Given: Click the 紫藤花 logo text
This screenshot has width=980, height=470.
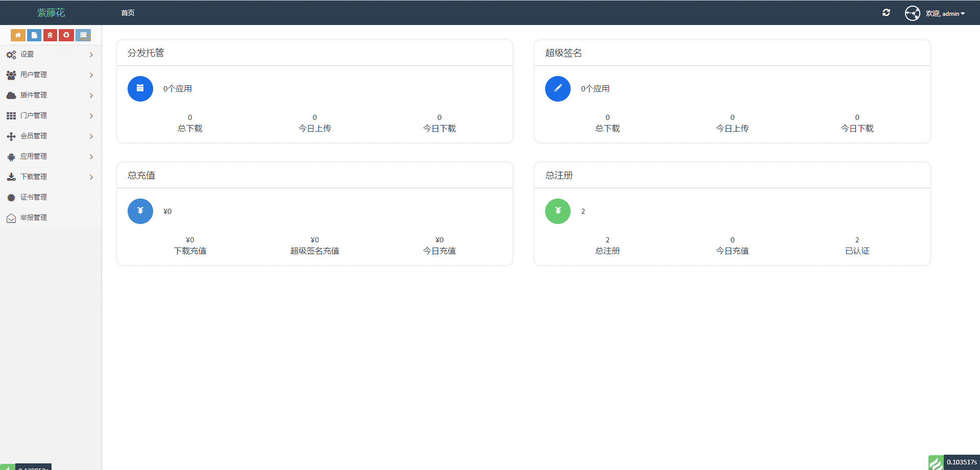Looking at the screenshot, I should pyautogui.click(x=51, y=13).
